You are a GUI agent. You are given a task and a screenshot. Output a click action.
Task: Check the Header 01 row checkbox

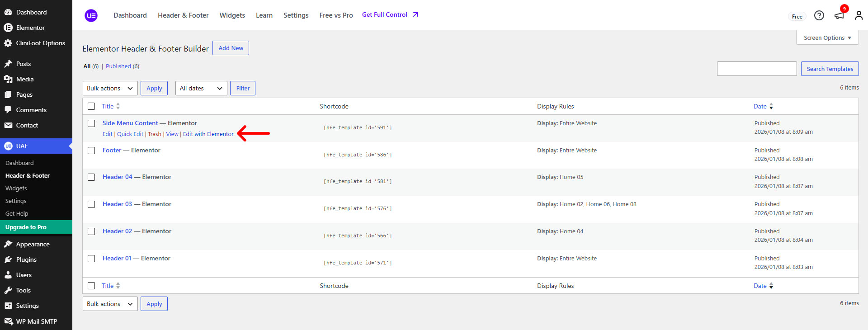tap(91, 259)
